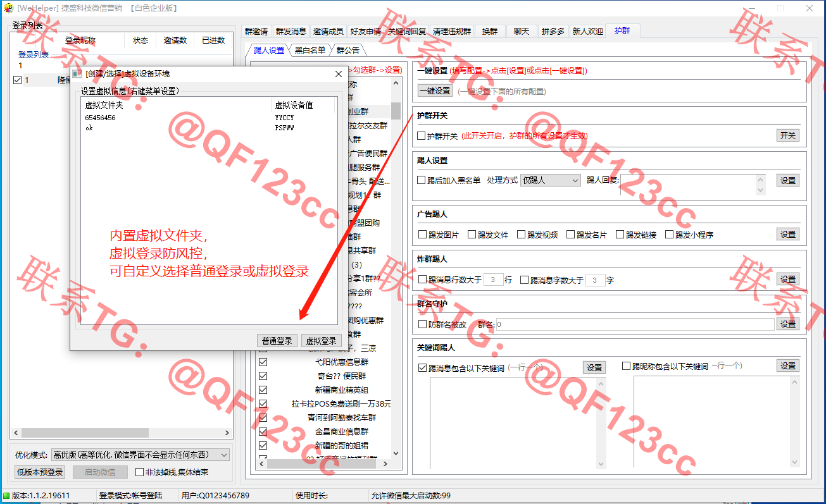Click 设置 button in 广告踢人 section
The image size is (826, 504).
click(x=788, y=234)
